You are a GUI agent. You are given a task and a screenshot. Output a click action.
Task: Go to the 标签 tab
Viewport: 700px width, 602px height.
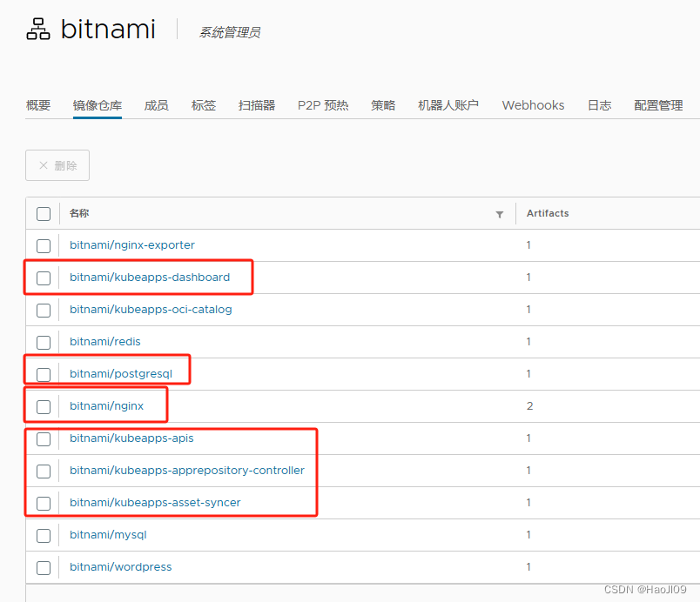pos(204,105)
